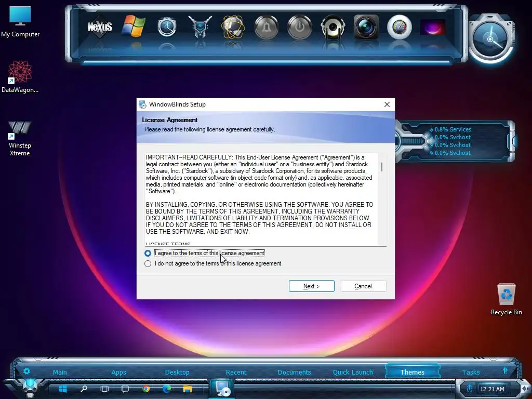Open My Computer desktop icon
Image resolution: width=532 pixels, height=399 pixels.
pyautogui.click(x=20, y=22)
